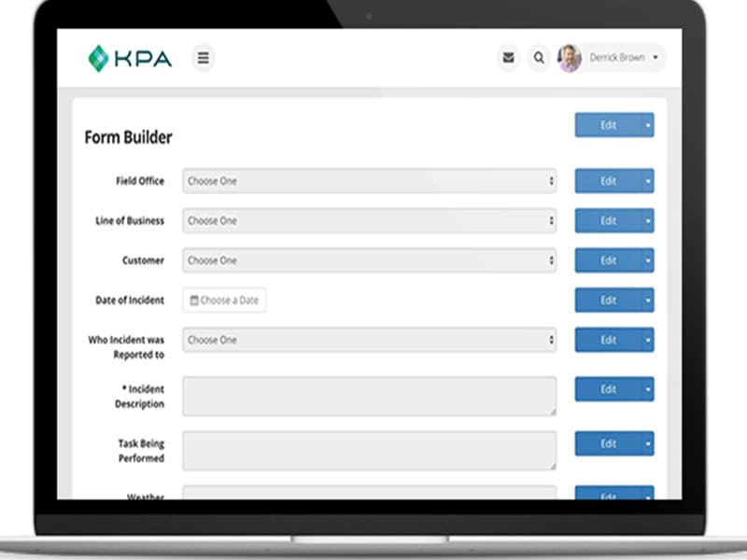This screenshot has height=560, width=747.
Task: Expand Edit arrow beside Form Builder heading
Action: pos(648,125)
